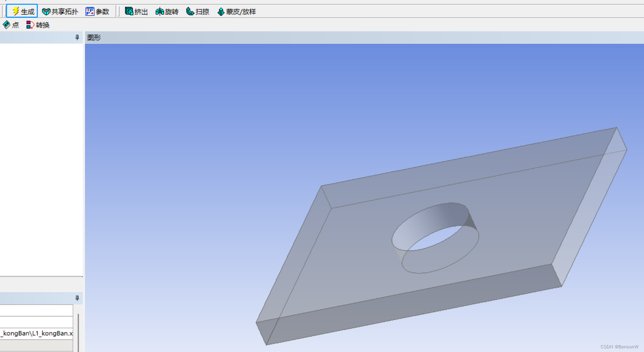The width and height of the screenshot is (644, 352).
Task: Click the 点 (Point) tool
Action: click(x=11, y=25)
